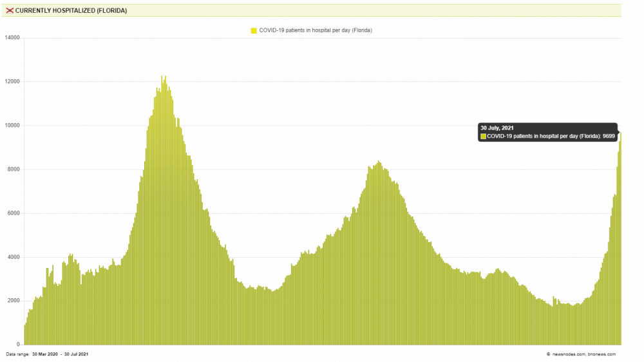This screenshot has height=362, width=644.
Task: Click the first bar on the left edge
Action: (24, 335)
